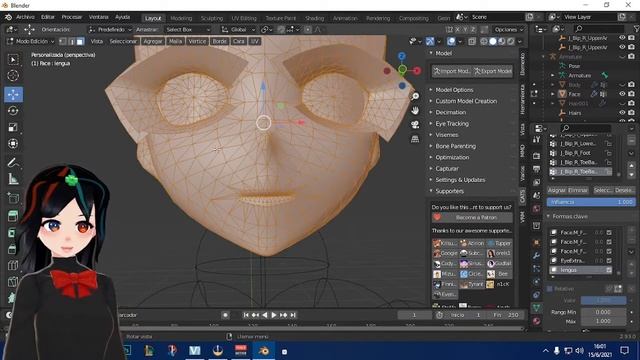The image size is (640, 360).
Task: Click the Eliminar vertex group button
Action: [578, 190]
